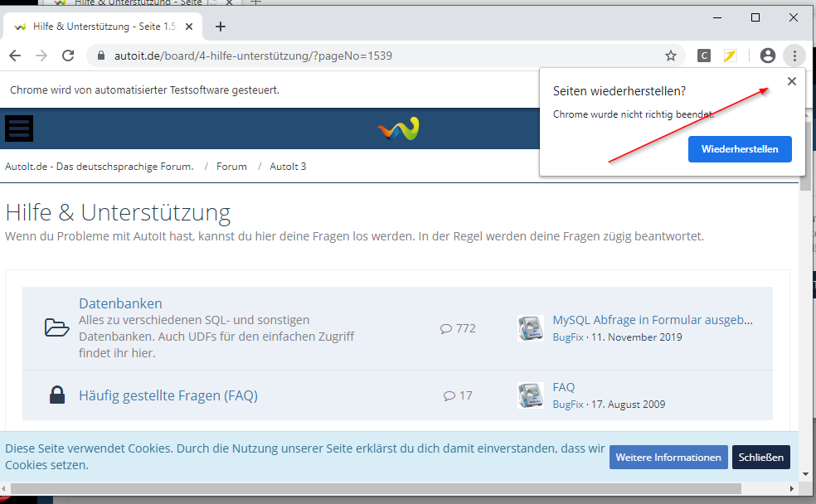Open the Datenbanken forum
Viewport: 816px width, 504px height.
tap(120, 303)
